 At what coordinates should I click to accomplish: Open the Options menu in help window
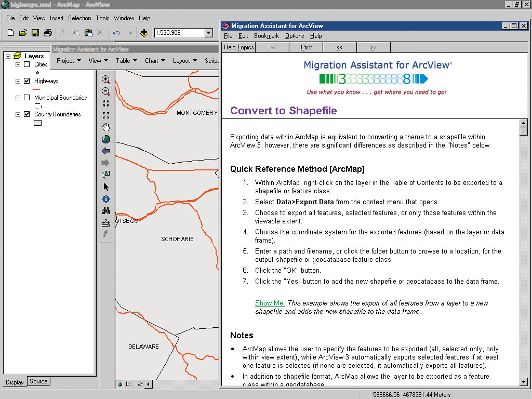click(x=295, y=36)
